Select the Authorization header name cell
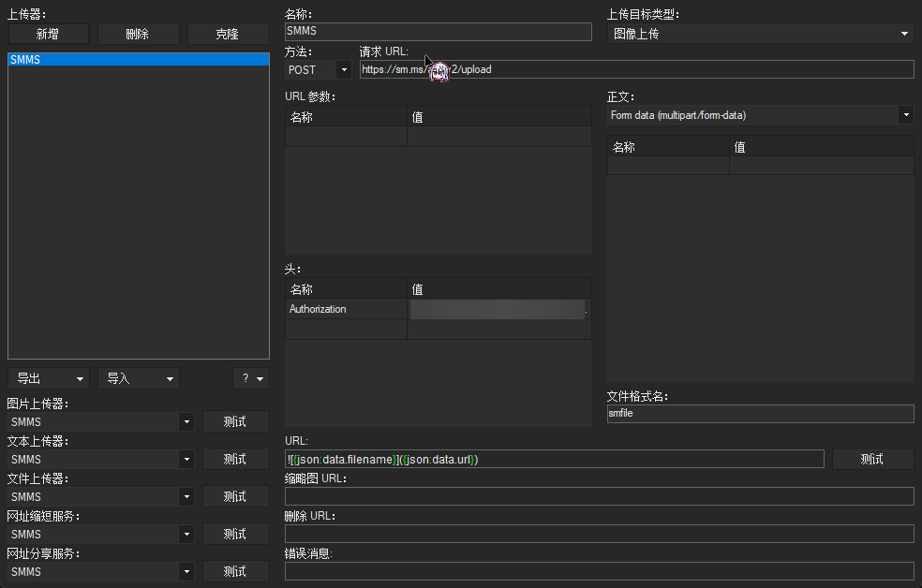This screenshot has height=588, width=922. coord(346,309)
